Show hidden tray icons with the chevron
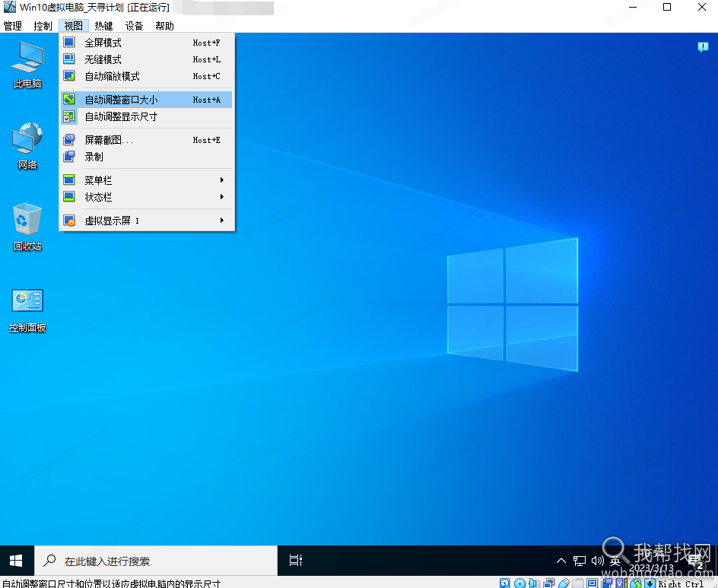Screen dimensions: 718x588 [x=561, y=561]
